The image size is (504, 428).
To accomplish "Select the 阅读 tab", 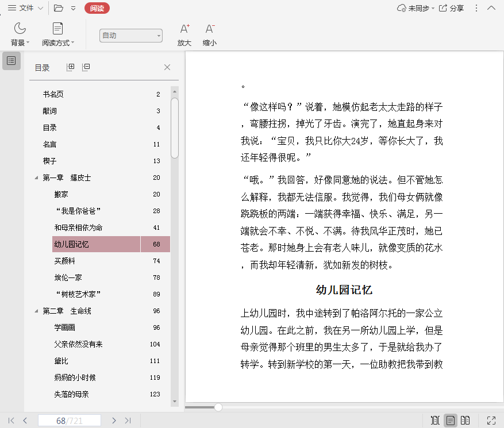I will 97,8.
